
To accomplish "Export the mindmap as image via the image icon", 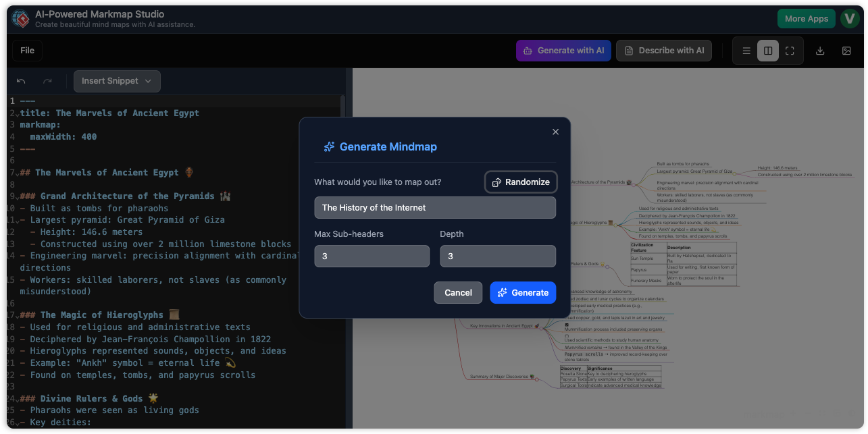I will [846, 50].
